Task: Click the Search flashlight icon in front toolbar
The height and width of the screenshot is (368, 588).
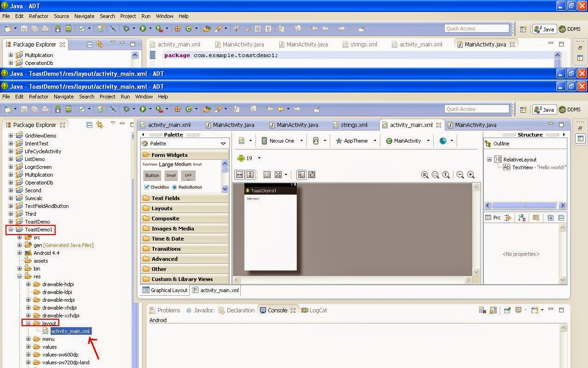Action: point(218,109)
